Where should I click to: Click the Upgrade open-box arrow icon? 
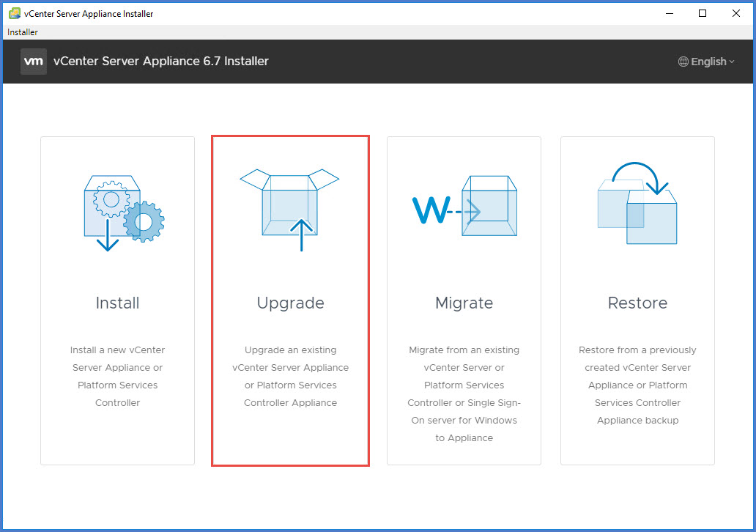pyautogui.click(x=290, y=209)
